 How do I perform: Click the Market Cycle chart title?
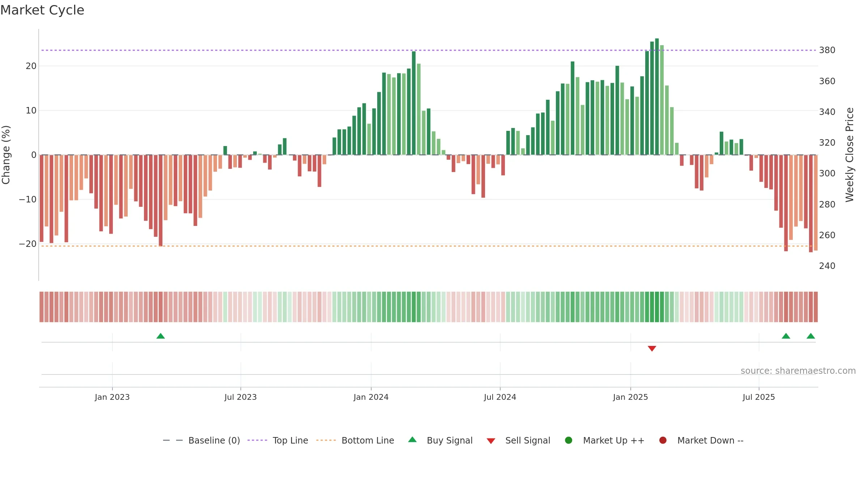click(x=42, y=10)
